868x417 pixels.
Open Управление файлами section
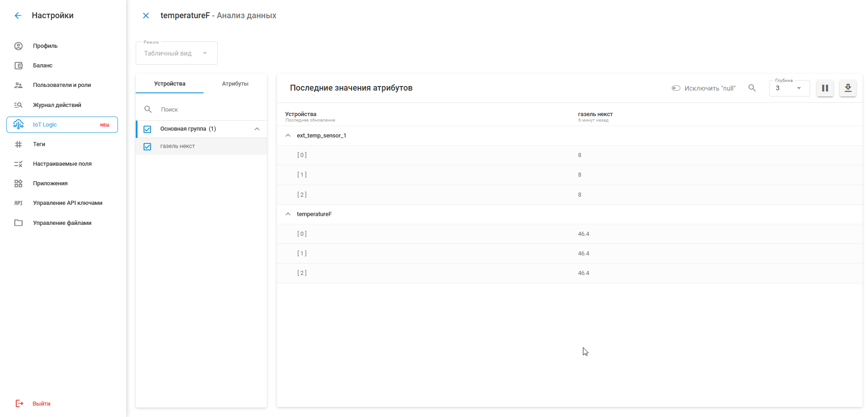coord(62,223)
